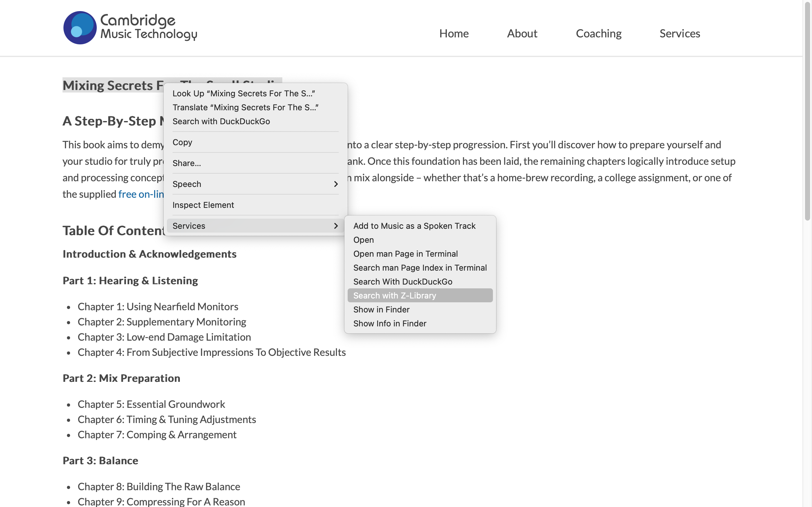
Task: Select Show Info in Finder
Action: point(390,323)
